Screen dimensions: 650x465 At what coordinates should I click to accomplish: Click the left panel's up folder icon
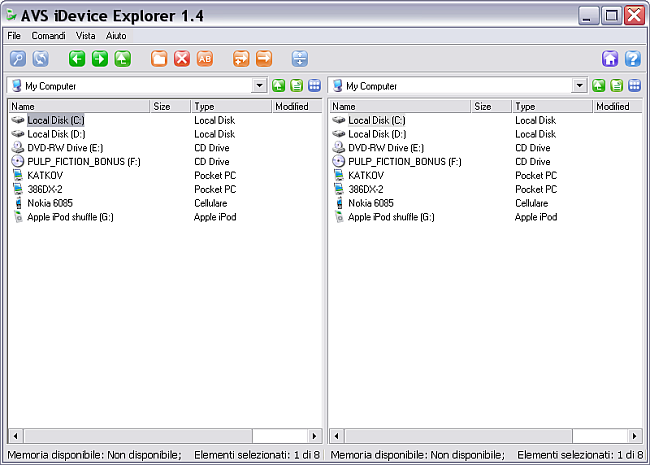point(279,86)
